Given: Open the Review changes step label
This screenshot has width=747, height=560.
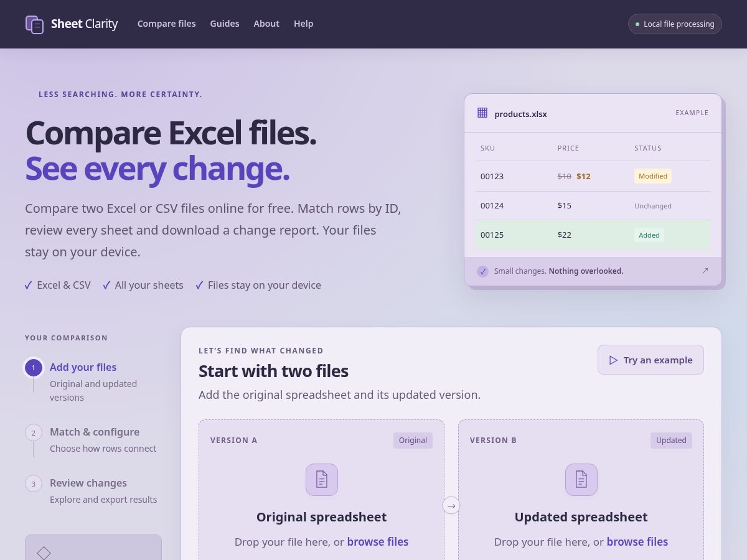Looking at the screenshot, I should pyautogui.click(x=88, y=483).
